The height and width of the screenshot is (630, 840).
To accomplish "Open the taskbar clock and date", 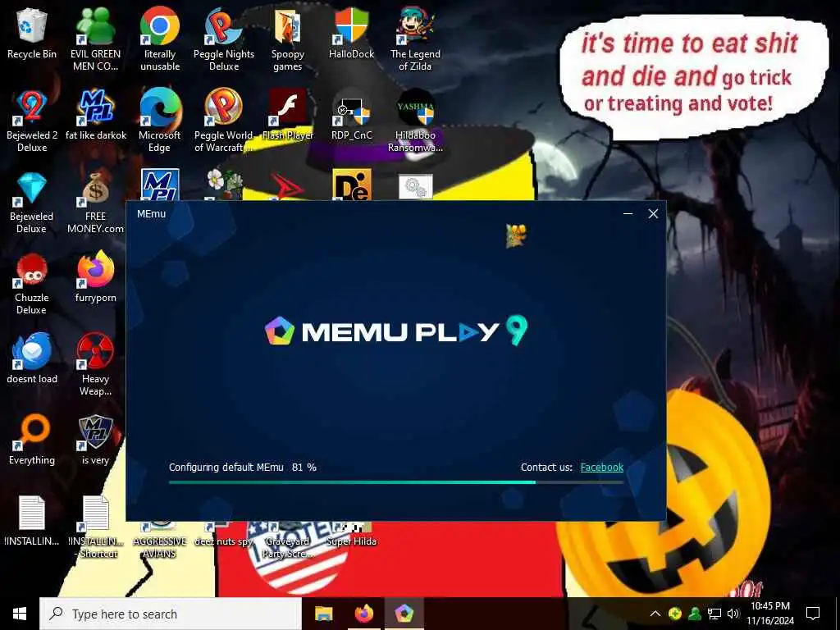I will click(770, 614).
